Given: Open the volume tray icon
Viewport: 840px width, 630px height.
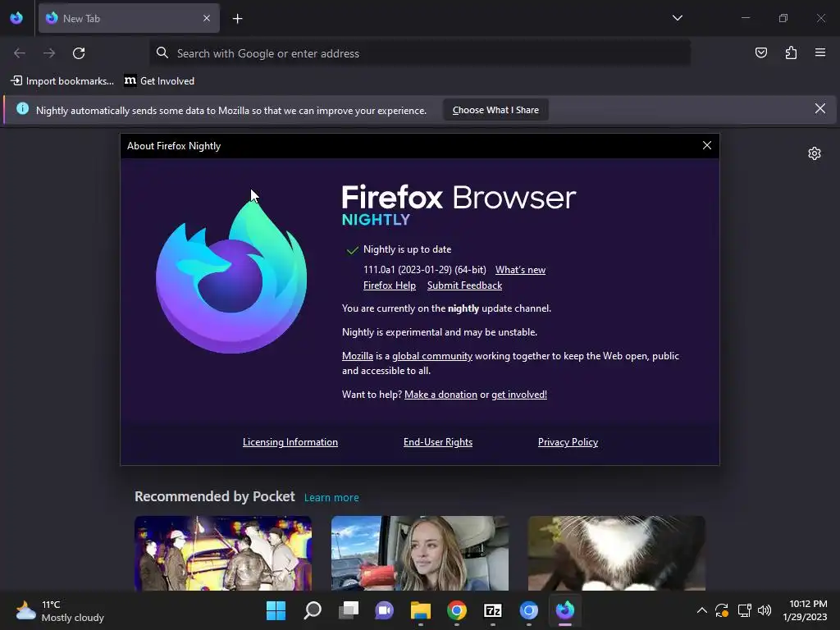Looking at the screenshot, I should 765,610.
